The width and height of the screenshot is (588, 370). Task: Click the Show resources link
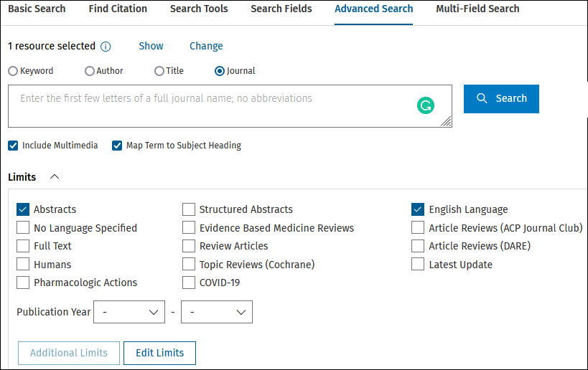click(151, 46)
